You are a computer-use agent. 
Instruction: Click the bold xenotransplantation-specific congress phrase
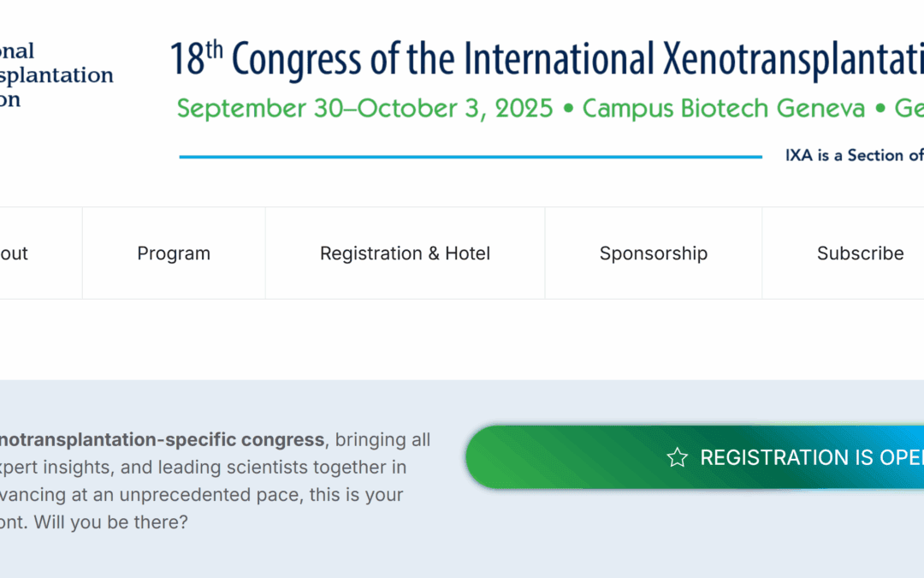[162, 439]
